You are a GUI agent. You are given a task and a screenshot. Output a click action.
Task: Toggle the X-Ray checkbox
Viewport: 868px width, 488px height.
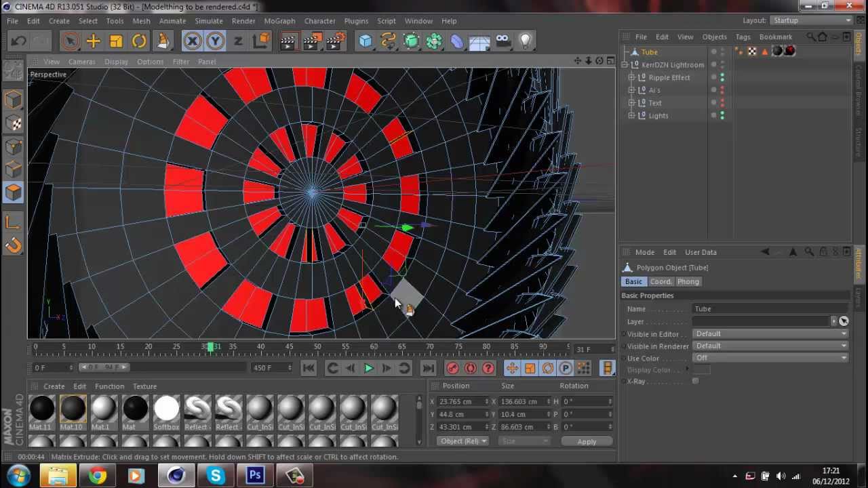[x=695, y=382]
